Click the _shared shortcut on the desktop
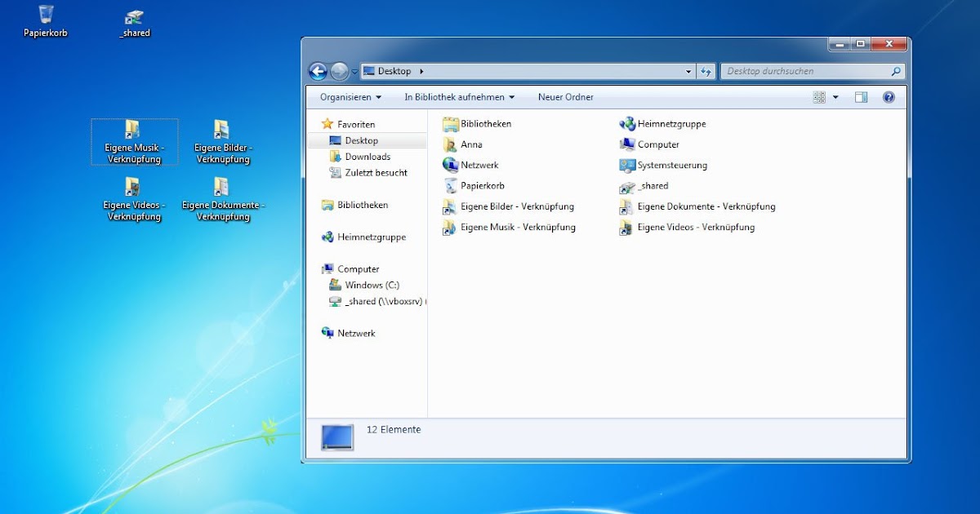The height and width of the screenshot is (514, 980). 135,23
